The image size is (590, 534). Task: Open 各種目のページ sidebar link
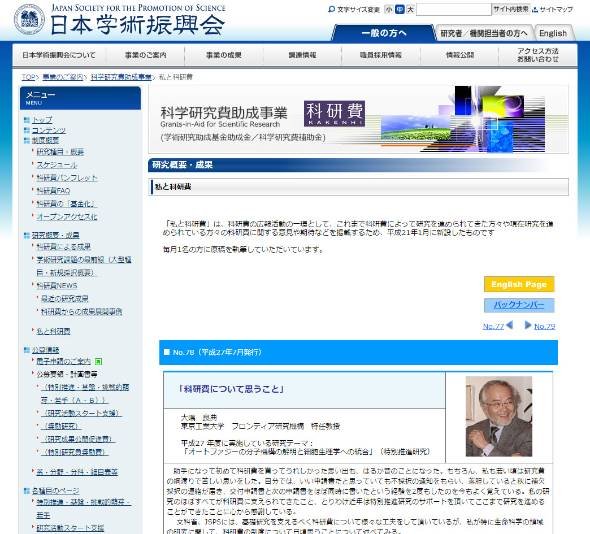pyautogui.click(x=55, y=491)
